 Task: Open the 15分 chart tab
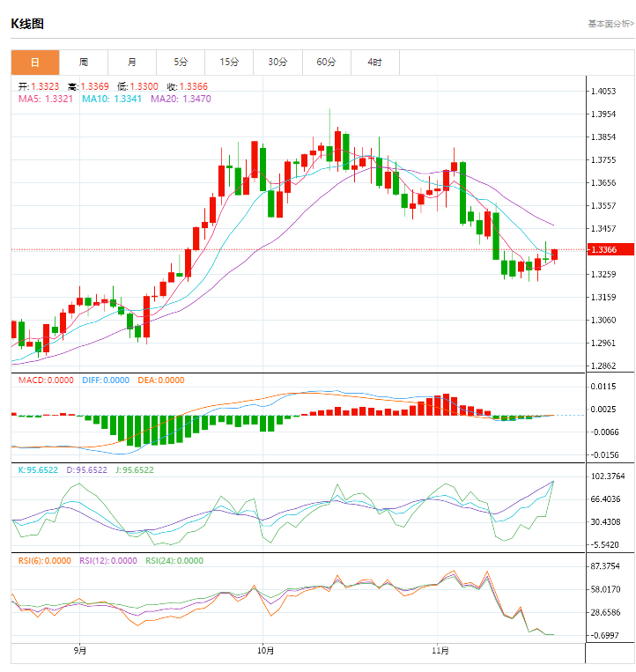pos(229,63)
